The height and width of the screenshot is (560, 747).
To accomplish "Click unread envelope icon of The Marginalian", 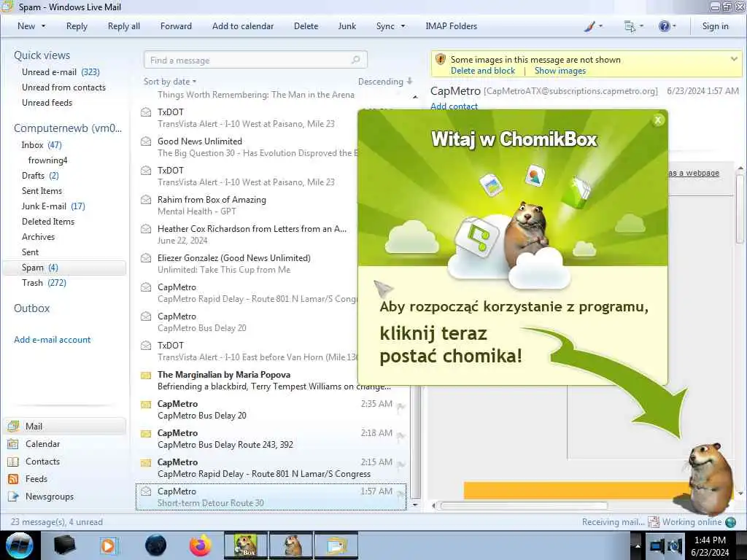I will pos(146,376).
